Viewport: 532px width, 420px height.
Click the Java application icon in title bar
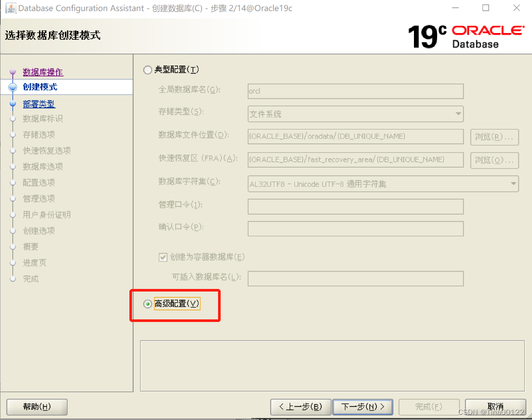(11, 8)
